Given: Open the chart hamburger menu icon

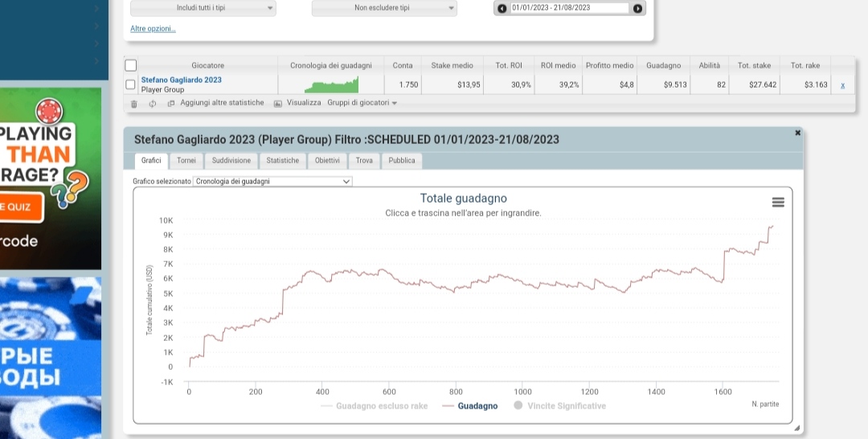Looking at the screenshot, I should coord(778,203).
